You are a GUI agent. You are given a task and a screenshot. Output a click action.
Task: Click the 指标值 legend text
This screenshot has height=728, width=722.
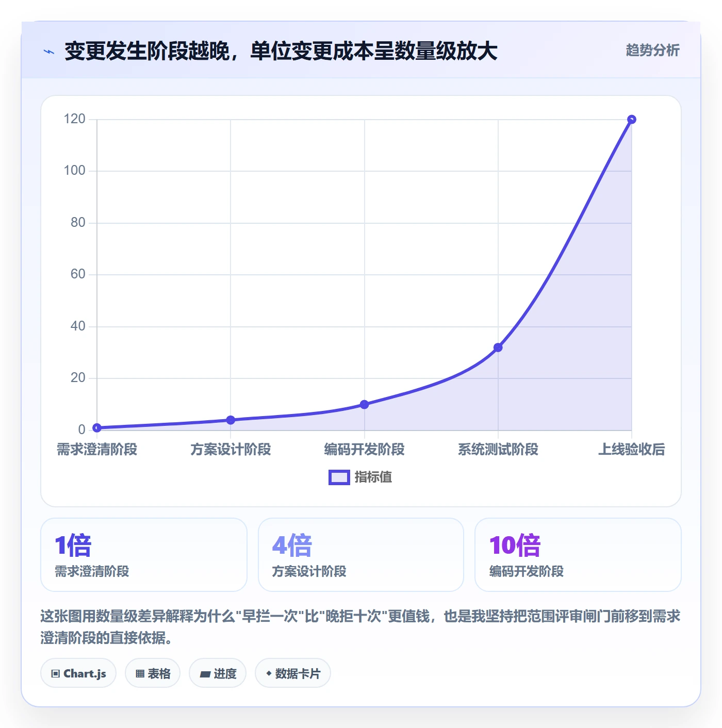pos(373,477)
